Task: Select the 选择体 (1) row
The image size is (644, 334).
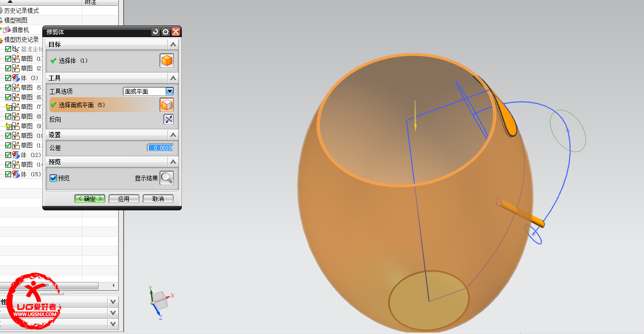Action: [x=103, y=61]
